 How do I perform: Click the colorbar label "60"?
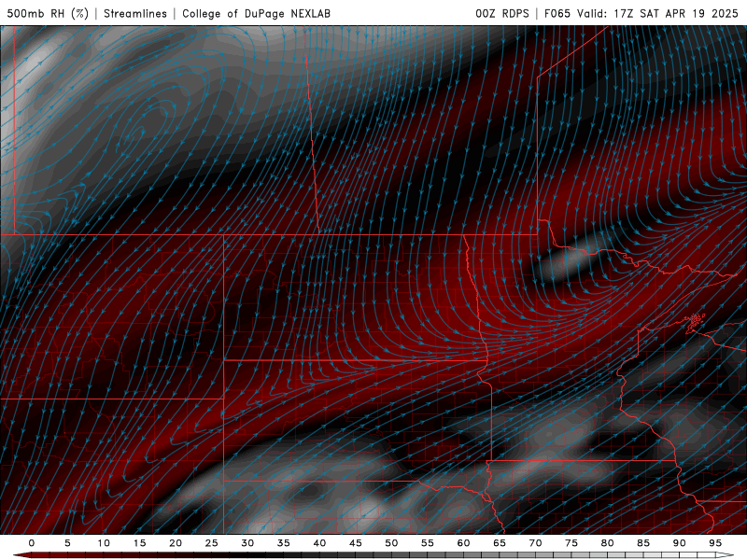[463, 543]
